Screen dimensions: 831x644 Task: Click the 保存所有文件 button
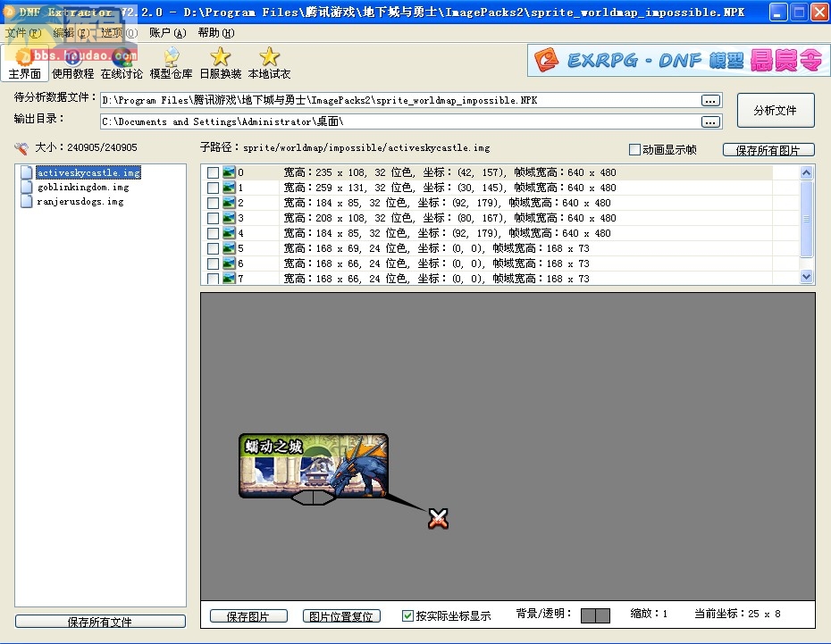coord(100,622)
